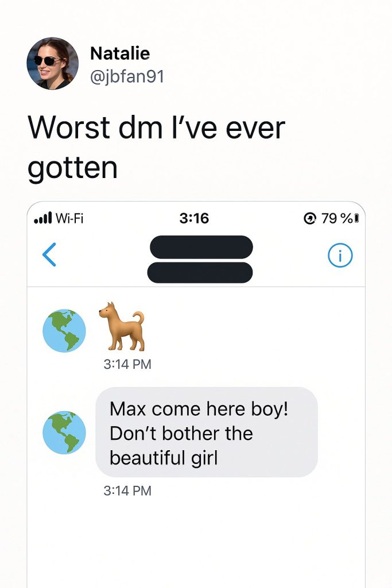
Task: Tap the globe avatar beside text message
Action: [x=64, y=432]
